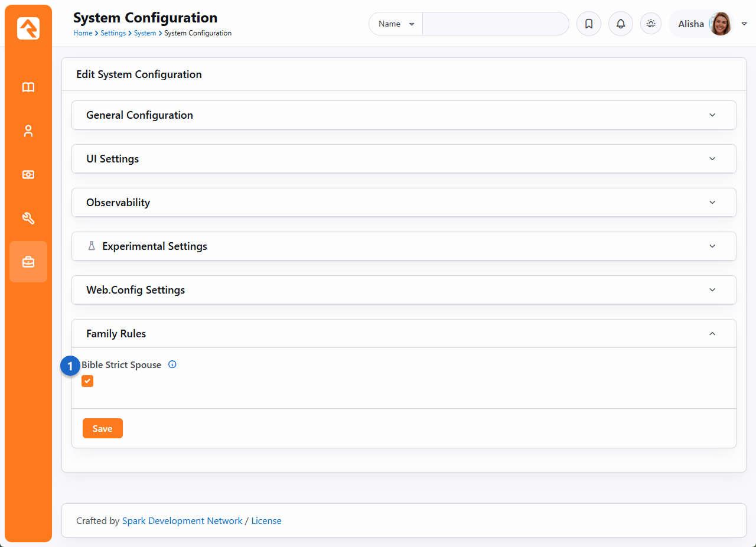The height and width of the screenshot is (547, 756).
Task: Click the Rock RMS logo icon
Action: point(28,28)
